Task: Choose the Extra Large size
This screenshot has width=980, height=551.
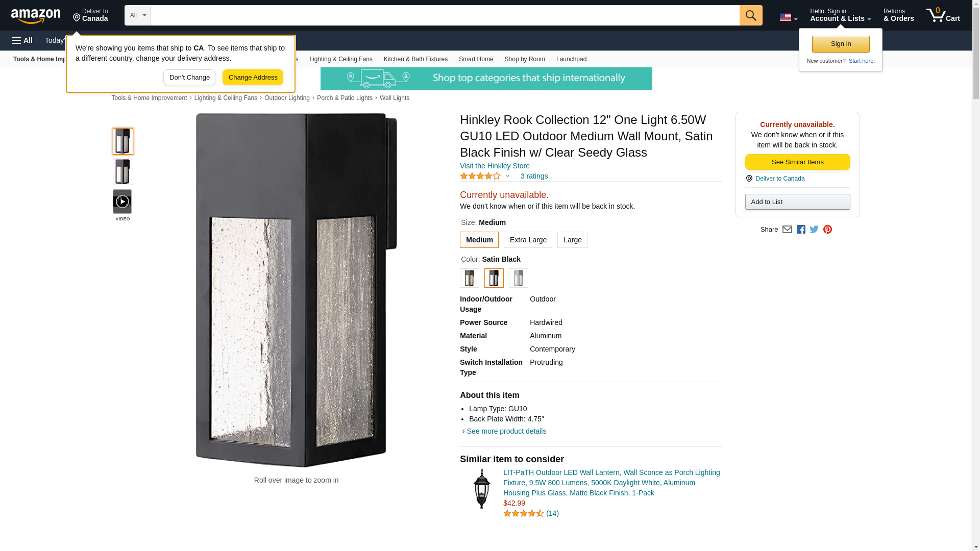Action: click(528, 240)
